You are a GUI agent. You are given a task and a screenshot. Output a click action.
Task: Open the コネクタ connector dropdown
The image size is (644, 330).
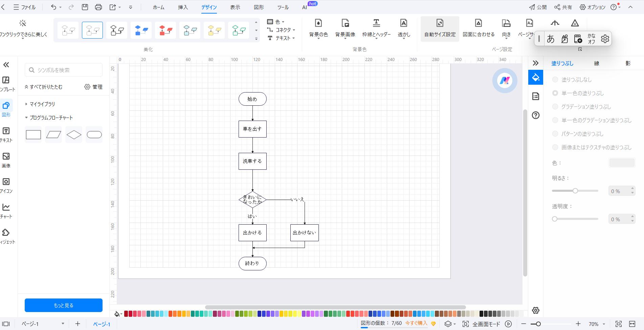(x=281, y=30)
